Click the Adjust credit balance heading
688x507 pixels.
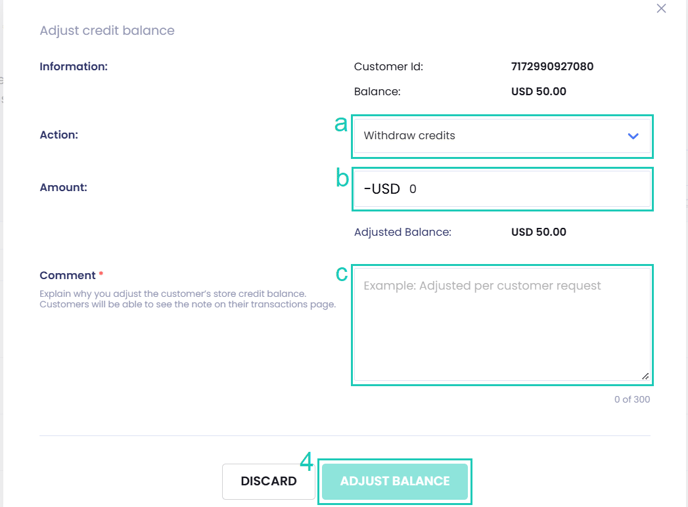coord(107,31)
